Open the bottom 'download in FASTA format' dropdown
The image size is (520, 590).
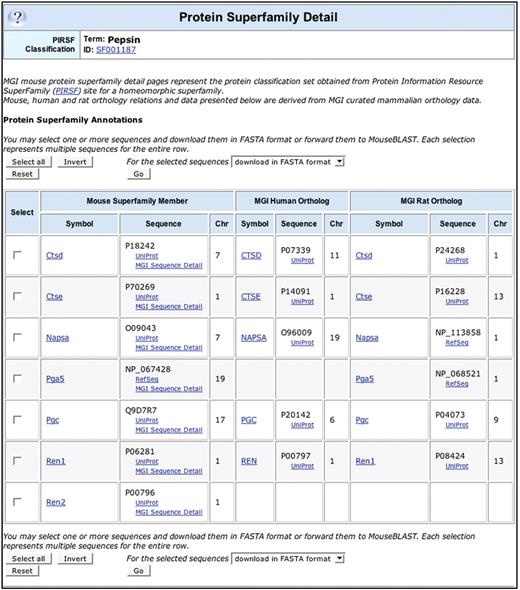[x=288, y=559]
